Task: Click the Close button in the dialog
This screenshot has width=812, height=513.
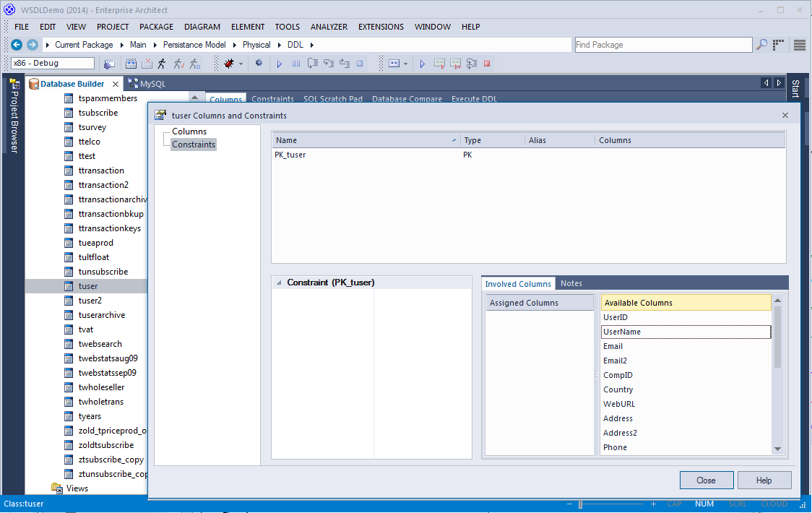Action: tap(707, 480)
